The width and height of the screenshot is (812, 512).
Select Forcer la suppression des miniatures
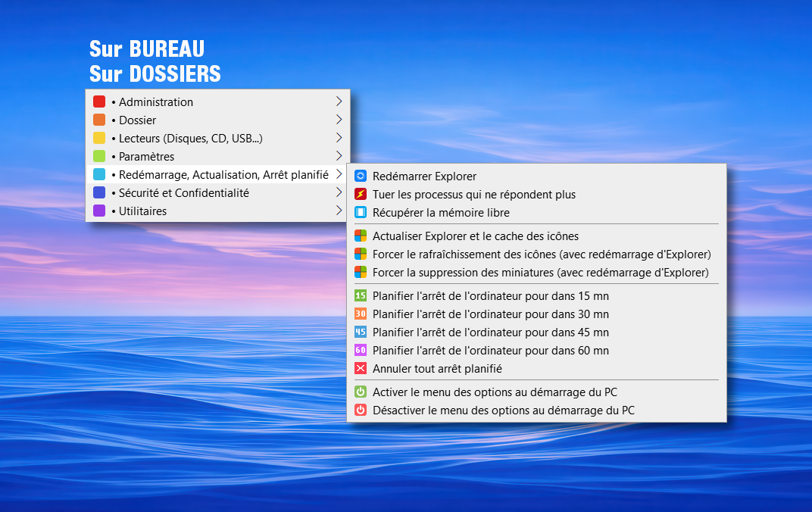click(540, 273)
